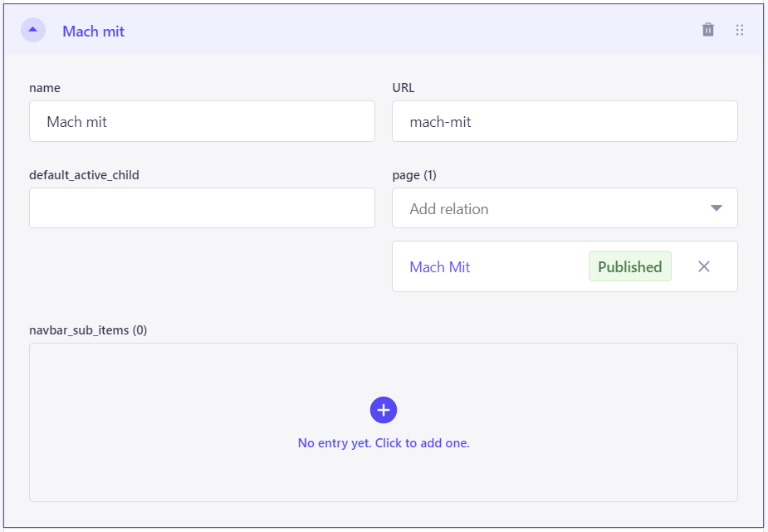Image resolution: width=768 pixels, height=532 pixels.
Task: Click the empty default_active_child input
Action: coord(202,208)
